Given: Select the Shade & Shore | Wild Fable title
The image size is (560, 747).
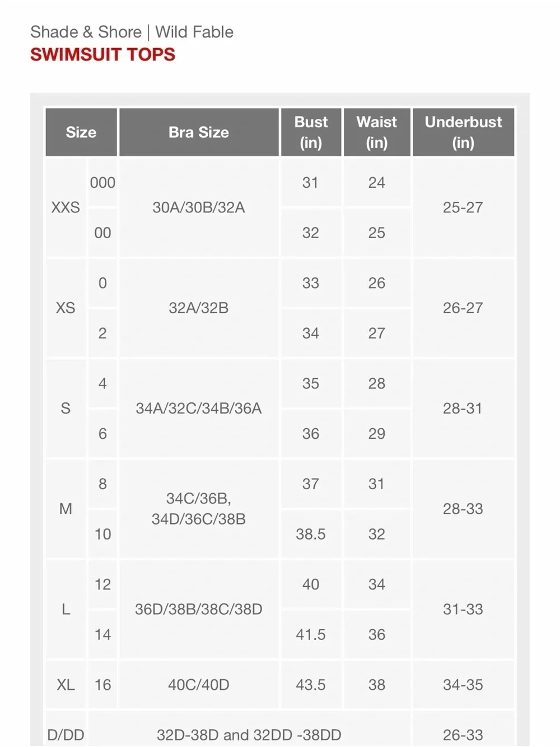Looking at the screenshot, I should 132,32.
